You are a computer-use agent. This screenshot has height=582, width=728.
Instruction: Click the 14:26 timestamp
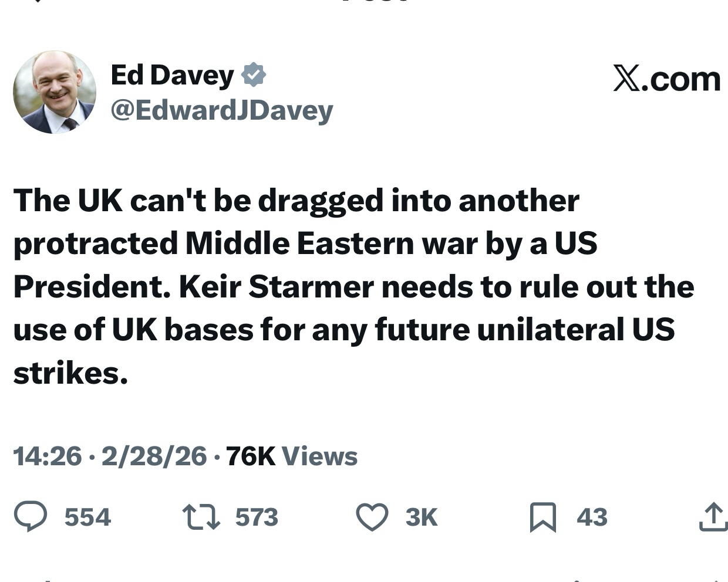pos(48,456)
